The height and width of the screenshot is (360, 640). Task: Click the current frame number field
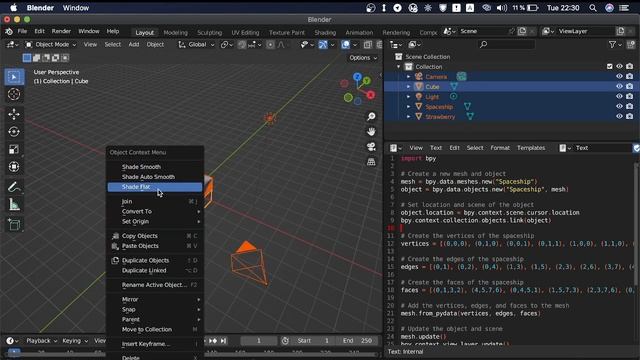(x=258, y=340)
